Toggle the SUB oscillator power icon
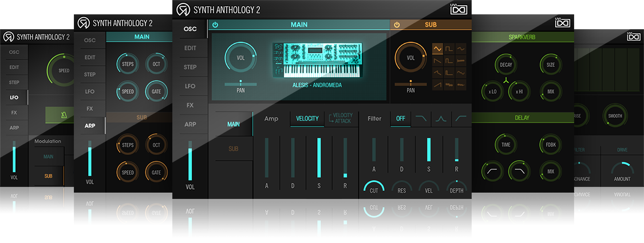Viewport: 644px width, 243px height. (x=396, y=25)
